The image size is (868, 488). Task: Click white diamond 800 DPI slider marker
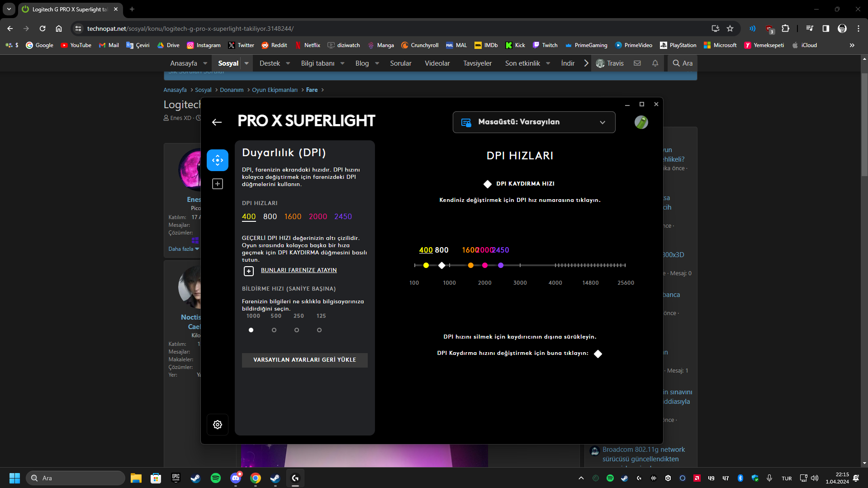[x=442, y=265]
